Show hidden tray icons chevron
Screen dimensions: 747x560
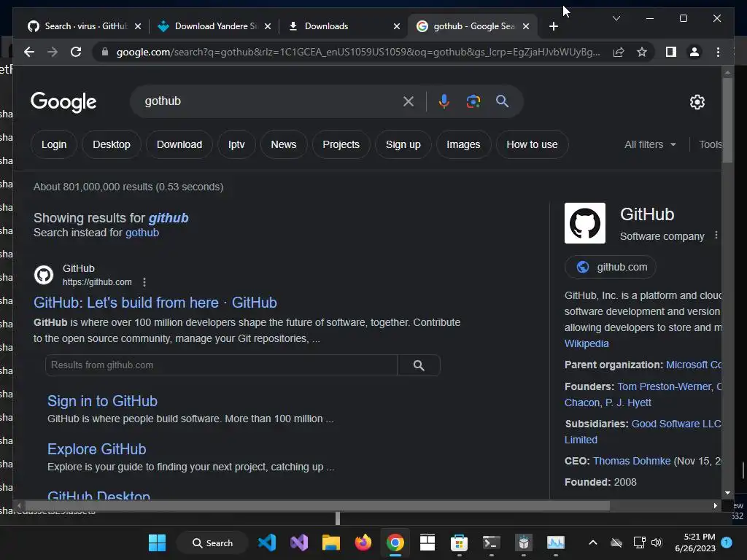click(592, 542)
